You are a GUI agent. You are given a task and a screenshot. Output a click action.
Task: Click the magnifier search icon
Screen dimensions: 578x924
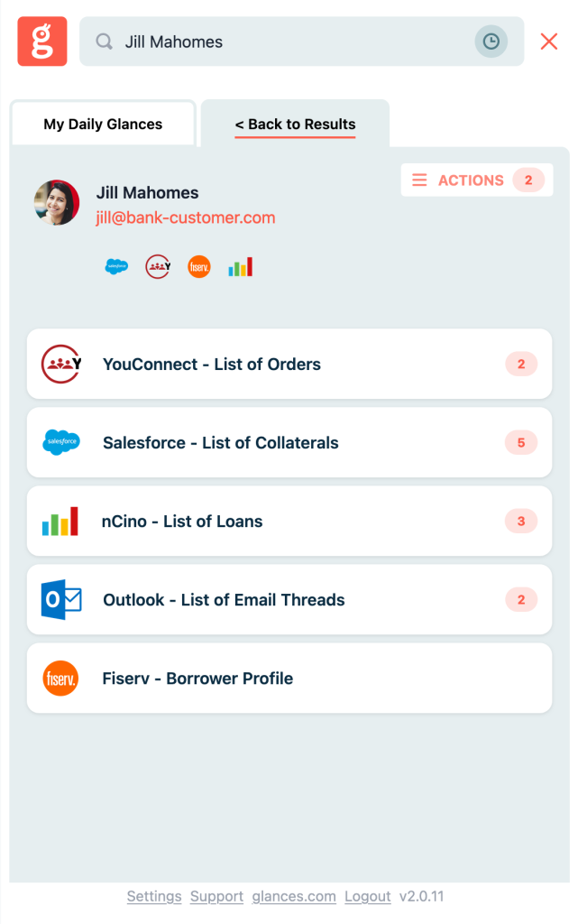(x=105, y=42)
